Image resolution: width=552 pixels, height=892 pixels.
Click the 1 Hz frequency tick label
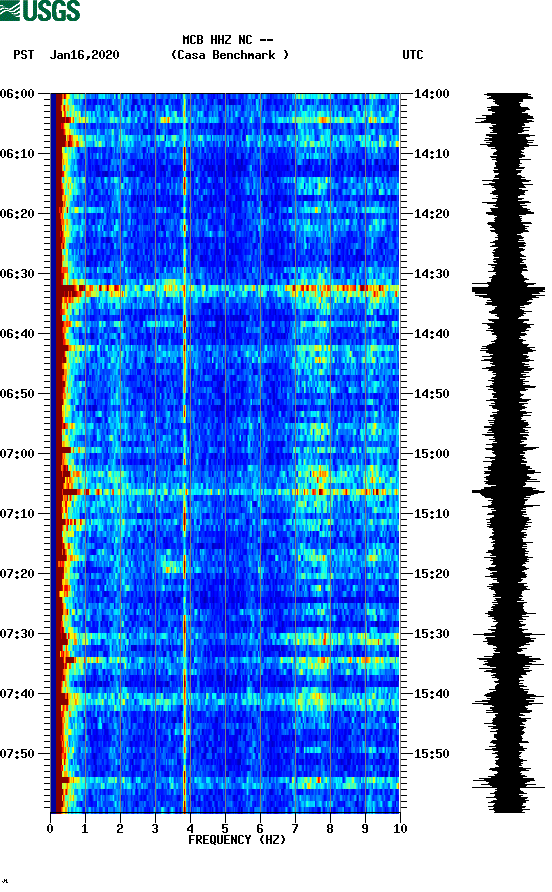pos(85,829)
